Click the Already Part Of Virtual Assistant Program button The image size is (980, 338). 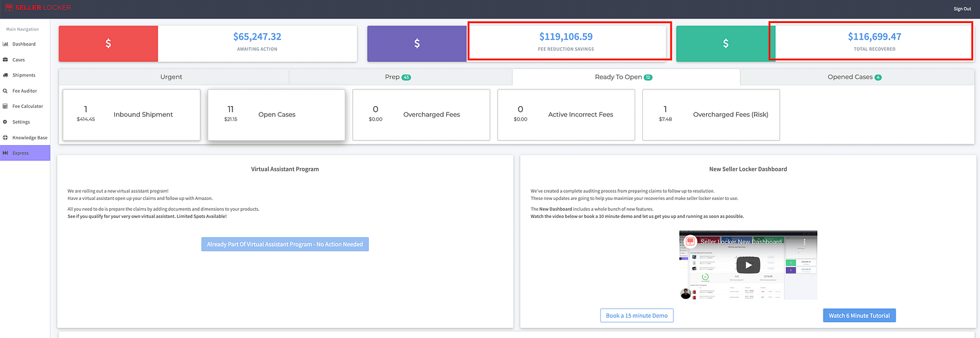[285, 244]
